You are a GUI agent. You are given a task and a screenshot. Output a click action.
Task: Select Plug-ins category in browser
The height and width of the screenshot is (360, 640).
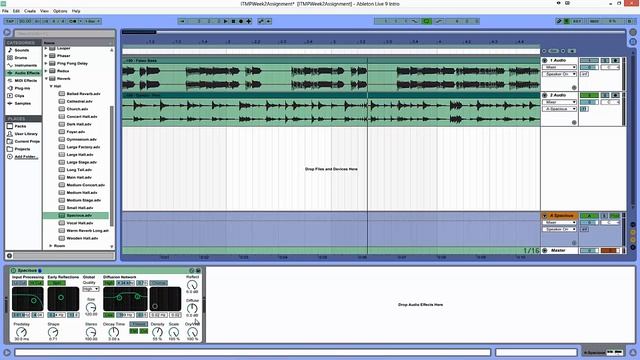(22, 88)
